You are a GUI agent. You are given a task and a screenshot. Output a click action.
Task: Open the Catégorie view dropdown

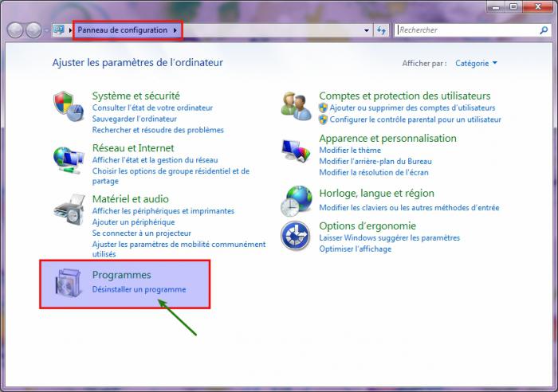click(476, 63)
